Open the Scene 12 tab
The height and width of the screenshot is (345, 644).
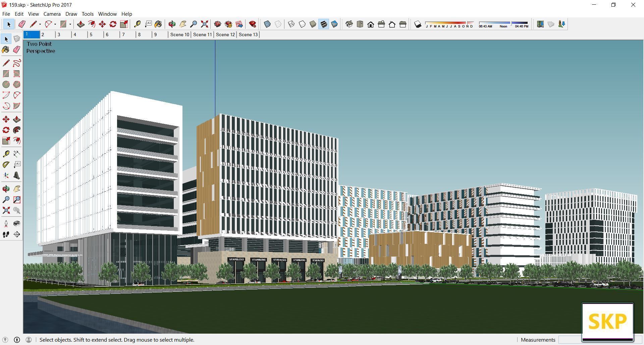click(225, 34)
